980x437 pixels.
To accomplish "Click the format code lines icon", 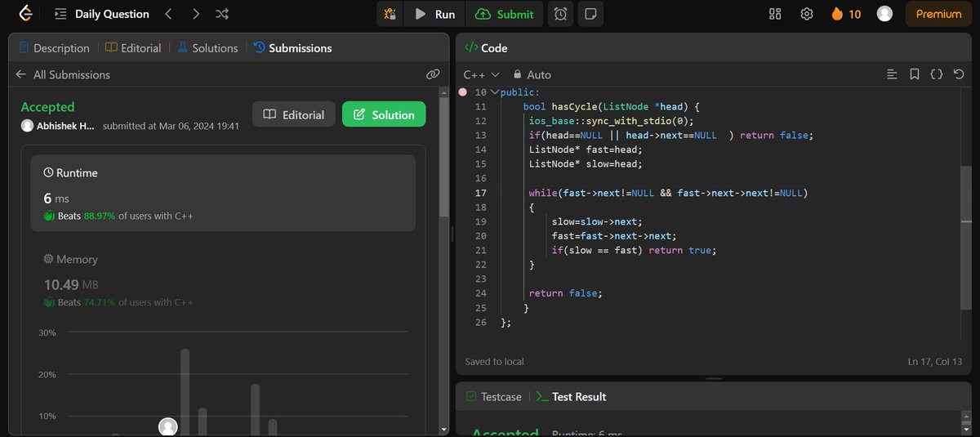I will pyautogui.click(x=892, y=74).
